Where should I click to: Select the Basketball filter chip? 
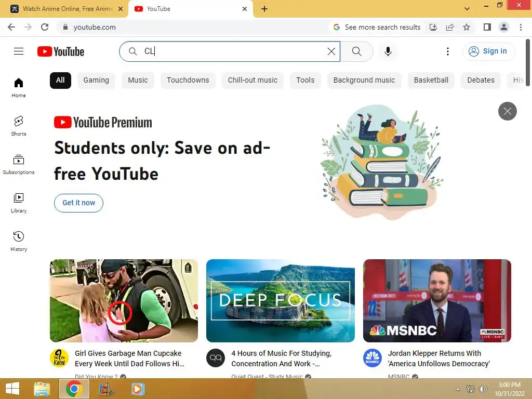click(x=431, y=81)
